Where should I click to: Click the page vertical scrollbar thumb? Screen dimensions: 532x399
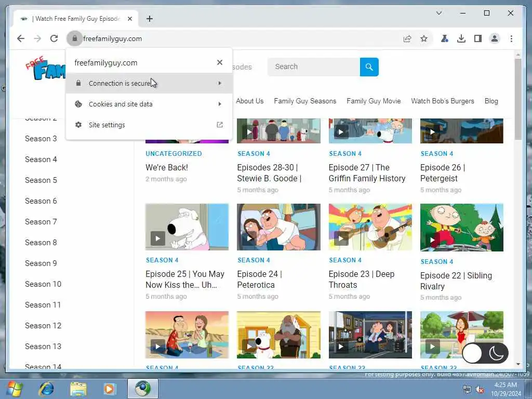tap(518, 99)
